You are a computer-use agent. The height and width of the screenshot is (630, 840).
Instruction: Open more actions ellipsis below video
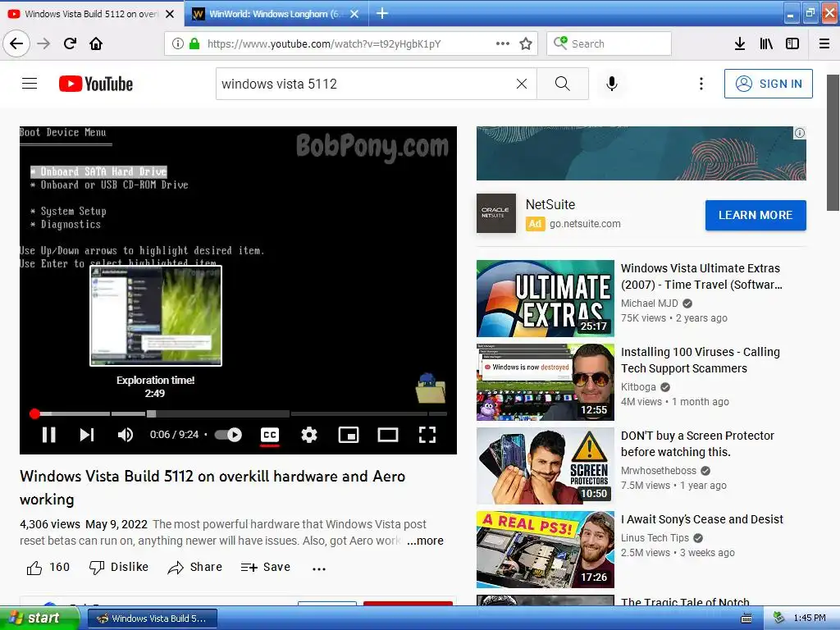[319, 568]
